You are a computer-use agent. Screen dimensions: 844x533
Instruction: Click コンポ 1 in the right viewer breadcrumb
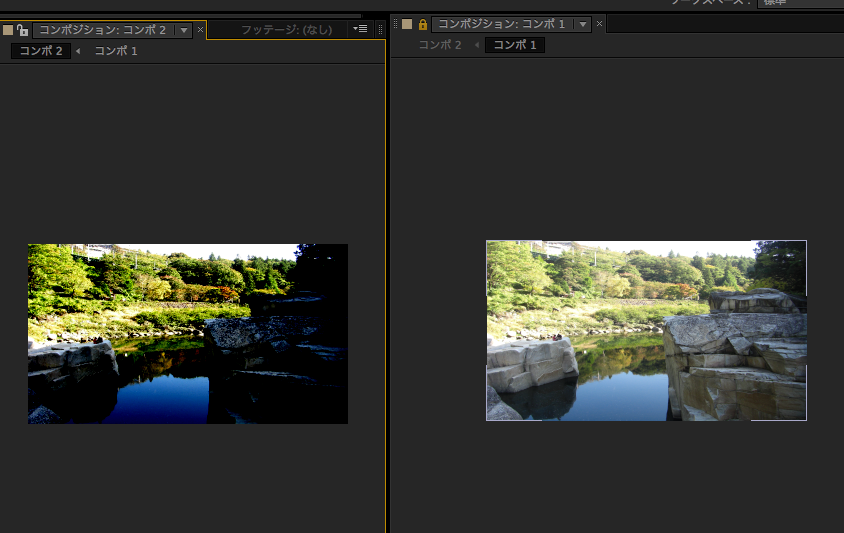515,45
